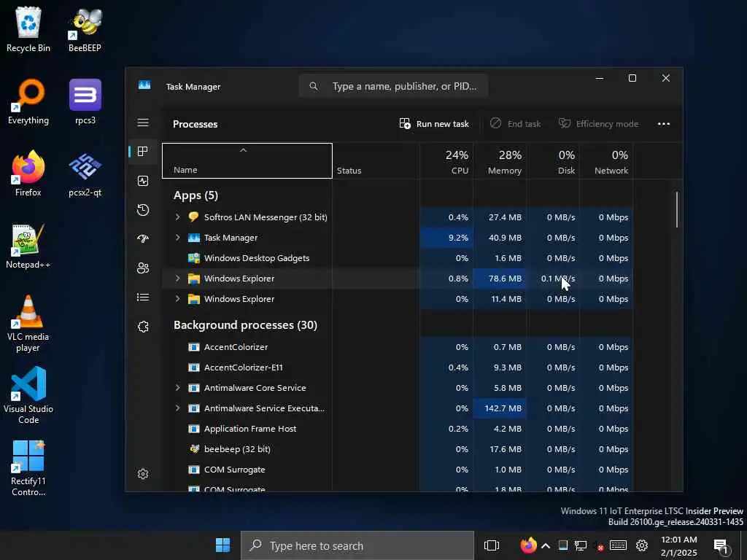The image size is (747, 560).
Task: Click the Apps (5) group header
Action: (196, 195)
